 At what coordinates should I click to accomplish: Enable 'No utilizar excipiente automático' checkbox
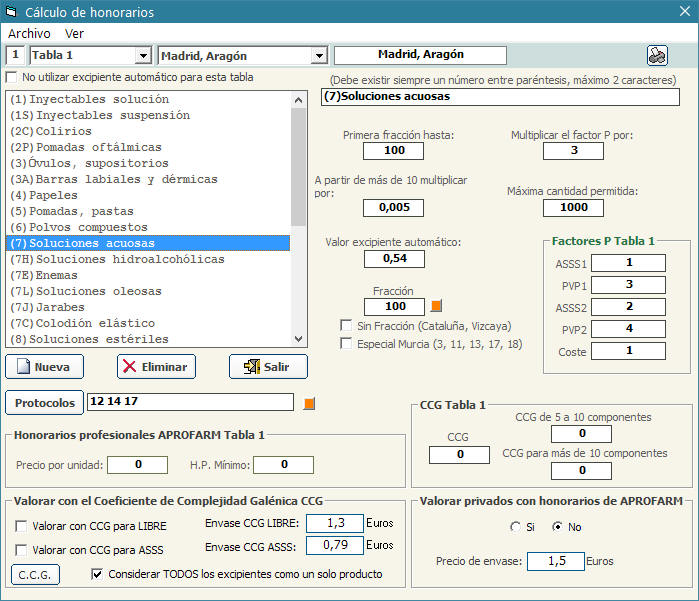pyautogui.click(x=12, y=77)
